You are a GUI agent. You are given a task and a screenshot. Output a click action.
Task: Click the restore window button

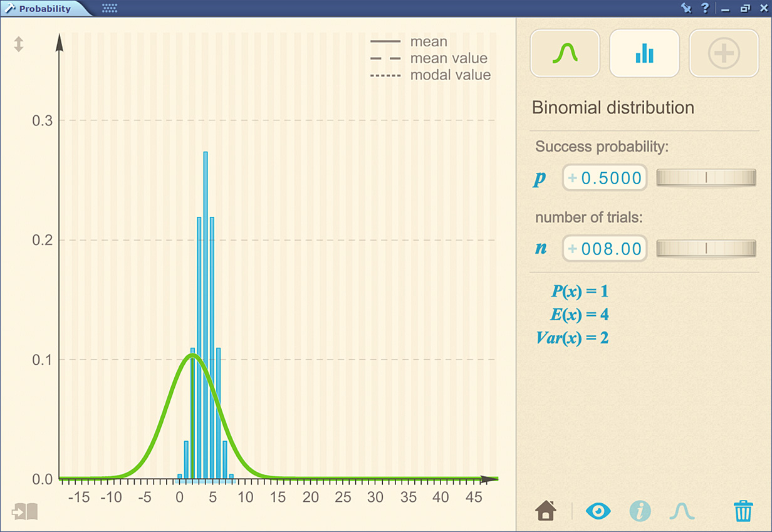coord(744,8)
